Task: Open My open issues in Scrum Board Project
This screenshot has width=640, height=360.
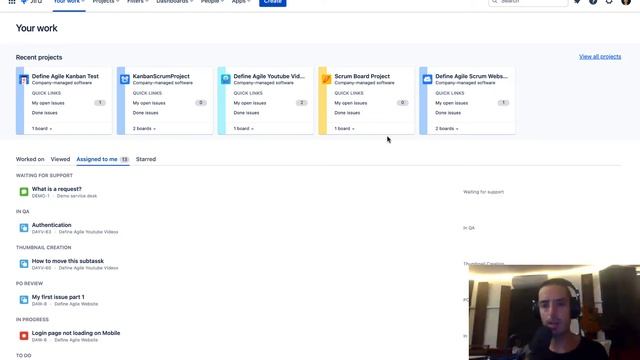Action: pyautogui.click(x=350, y=103)
